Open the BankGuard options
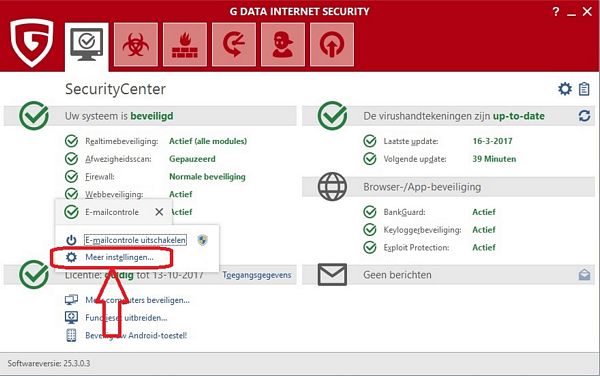Screen dimensions: 600x376 click(x=404, y=212)
